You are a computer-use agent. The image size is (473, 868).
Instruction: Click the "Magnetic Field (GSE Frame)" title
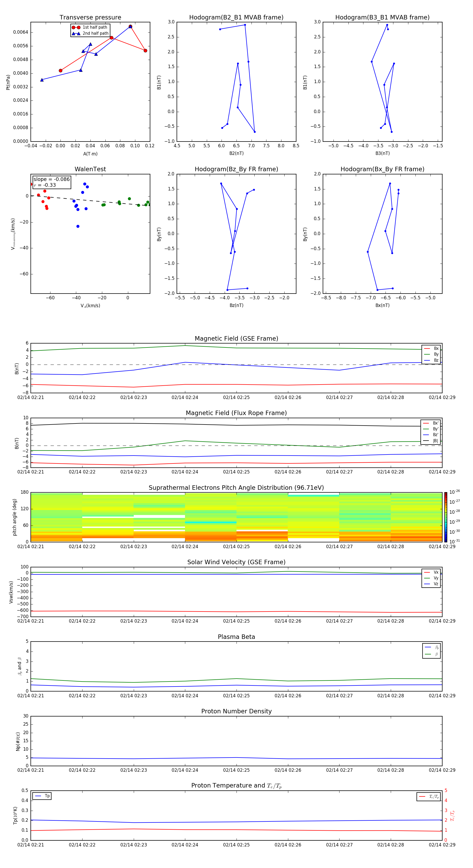[236, 339]
